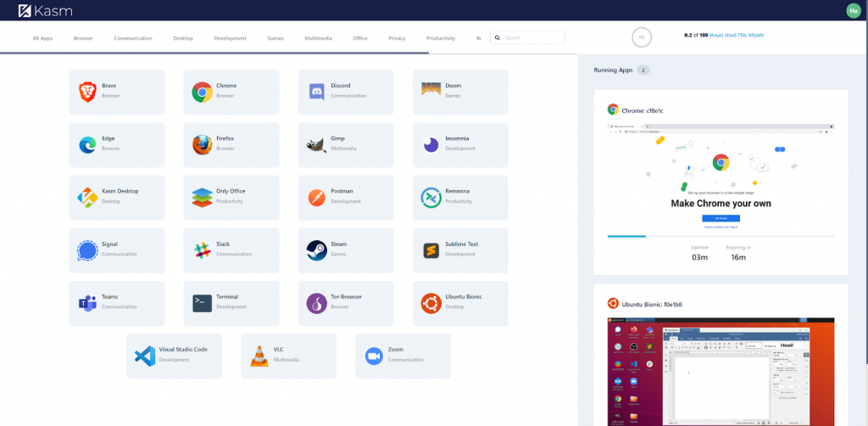The image size is (868, 426).
Task: Open the Gimp multimedia app
Action: coord(346,145)
